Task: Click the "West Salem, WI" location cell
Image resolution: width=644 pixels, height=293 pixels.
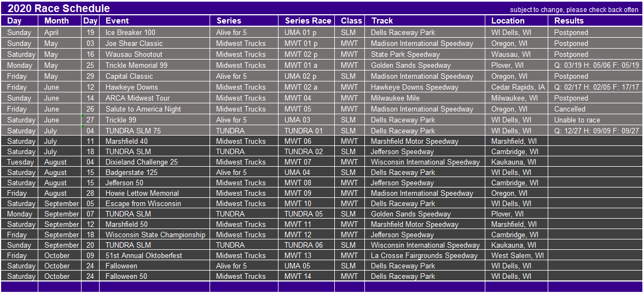Action: (517, 256)
